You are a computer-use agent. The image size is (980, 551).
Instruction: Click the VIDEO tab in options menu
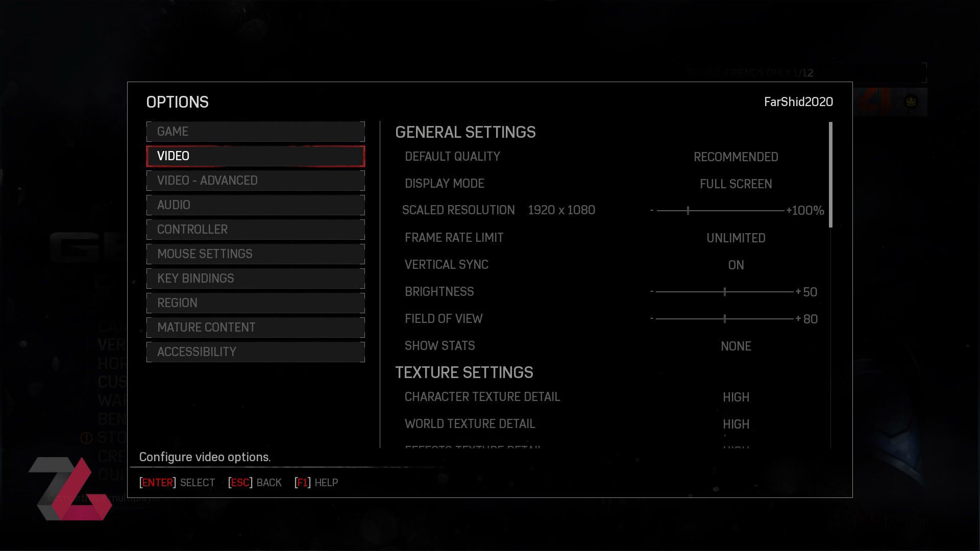(x=256, y=156)
